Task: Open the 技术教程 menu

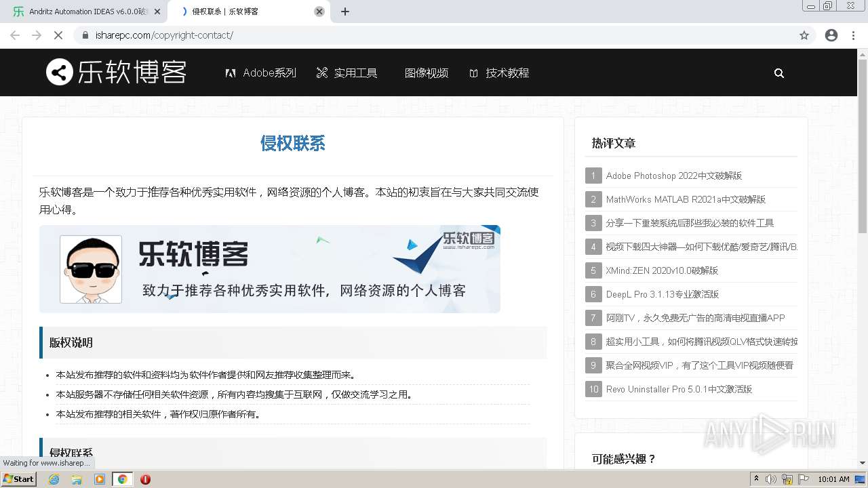Action: 499,73
